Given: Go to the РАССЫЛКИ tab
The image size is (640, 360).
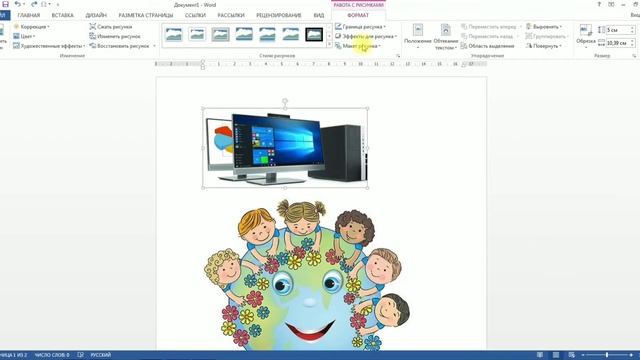Looking at the screenshot, I should (x=231, y=15).
